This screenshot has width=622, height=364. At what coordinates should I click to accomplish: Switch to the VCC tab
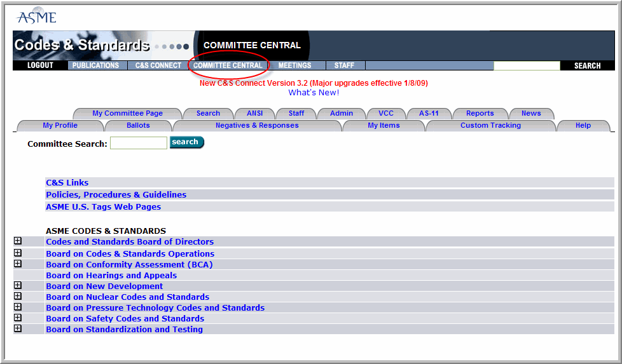386,113
